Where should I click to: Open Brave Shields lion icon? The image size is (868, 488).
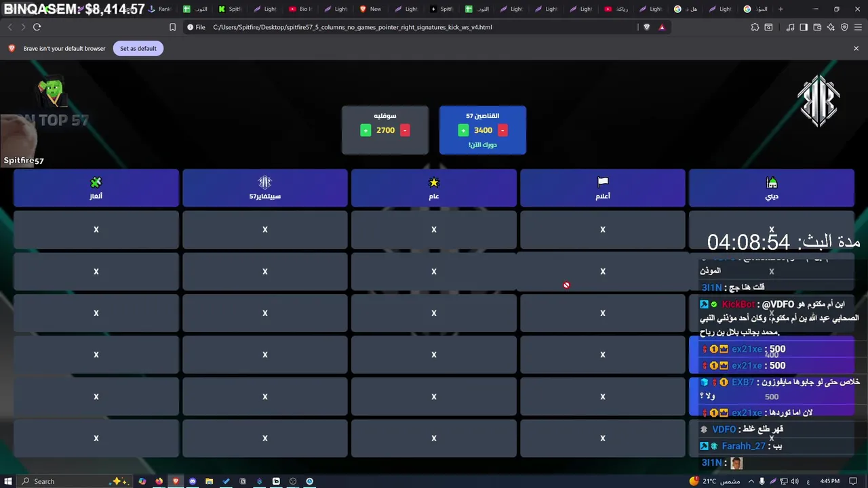coord(646,27)
